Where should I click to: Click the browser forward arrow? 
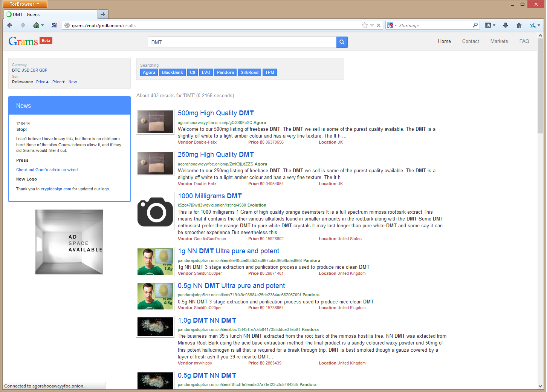(23, 25)
